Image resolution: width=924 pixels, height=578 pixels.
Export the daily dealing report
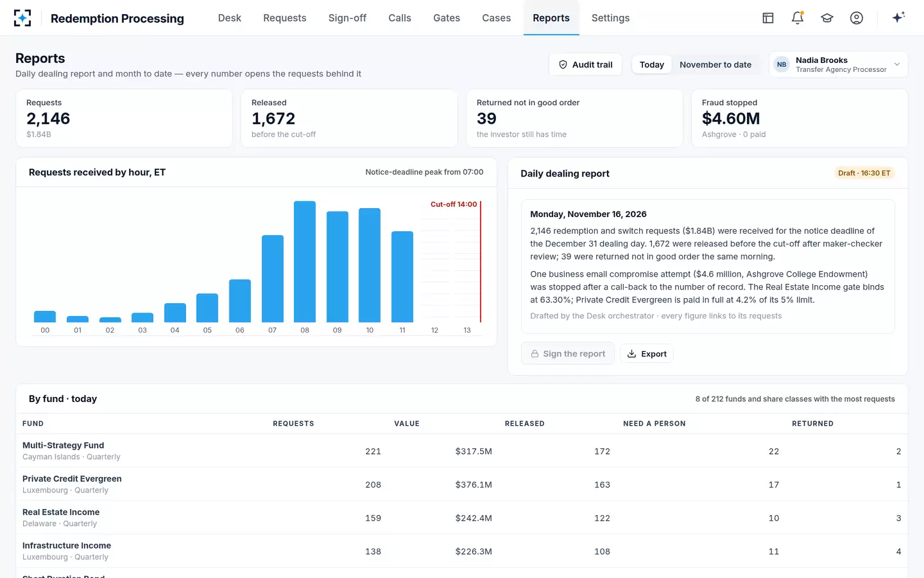click(646, 354)
